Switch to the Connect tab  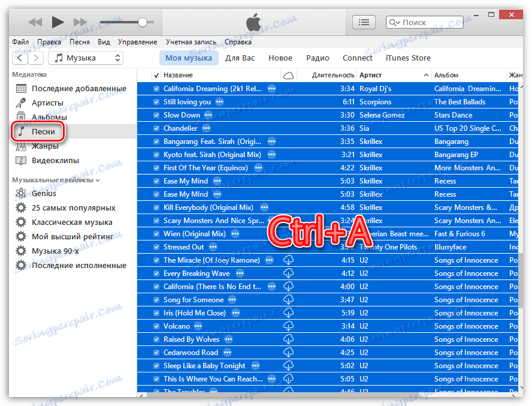(357, 58)
